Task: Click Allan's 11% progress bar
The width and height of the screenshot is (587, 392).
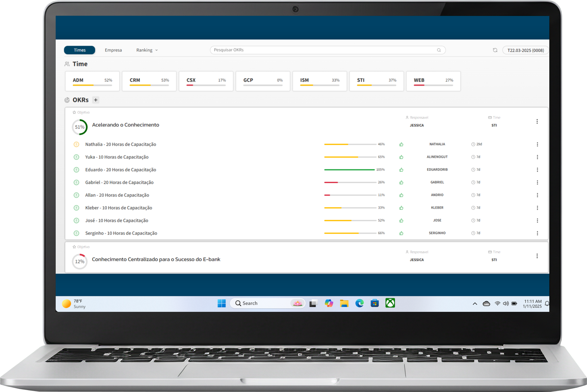Action: 350,195
